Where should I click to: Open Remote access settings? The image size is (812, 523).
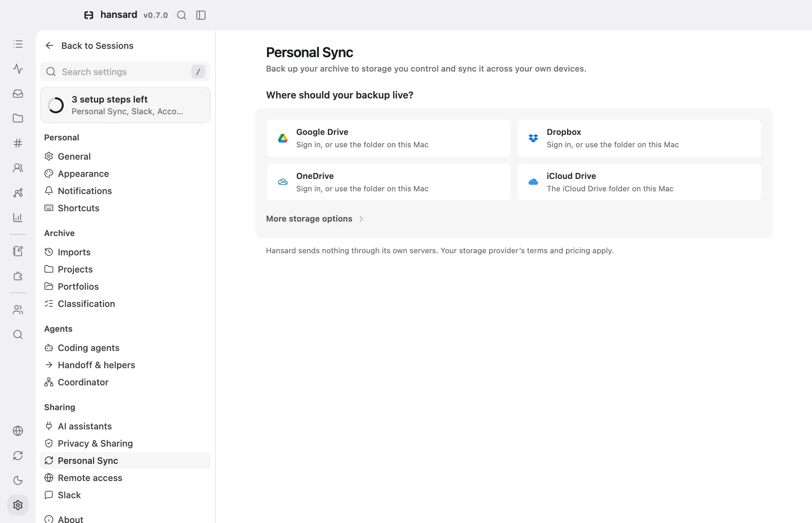point(125,478)
